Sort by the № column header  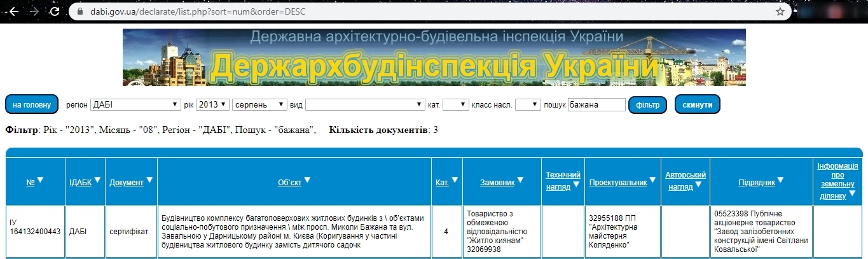pos(31,183)
